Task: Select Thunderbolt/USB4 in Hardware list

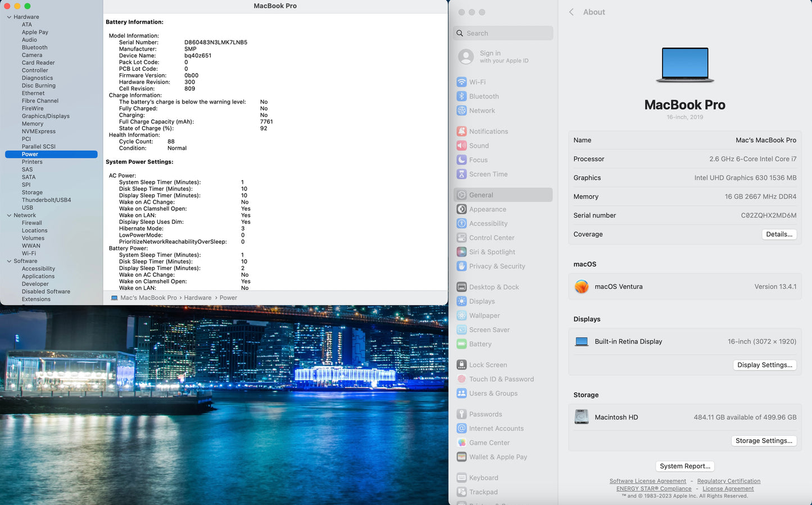Action: 46,200
